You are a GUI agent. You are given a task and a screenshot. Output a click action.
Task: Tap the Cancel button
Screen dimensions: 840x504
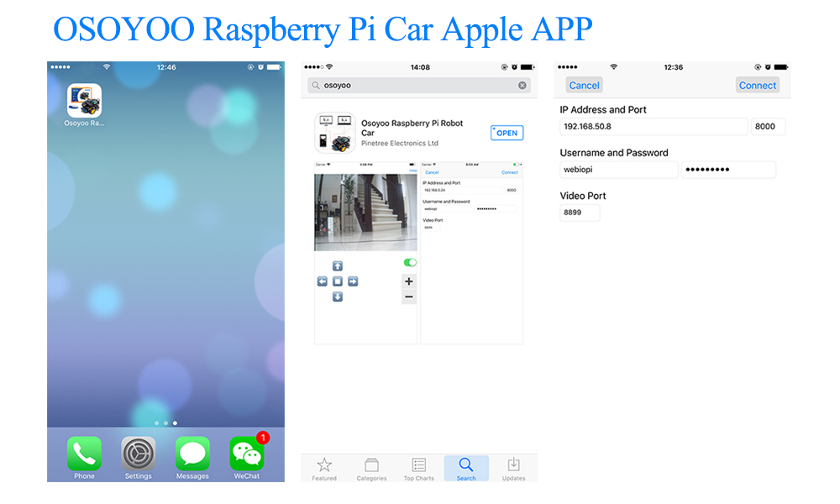coord(584,85)
